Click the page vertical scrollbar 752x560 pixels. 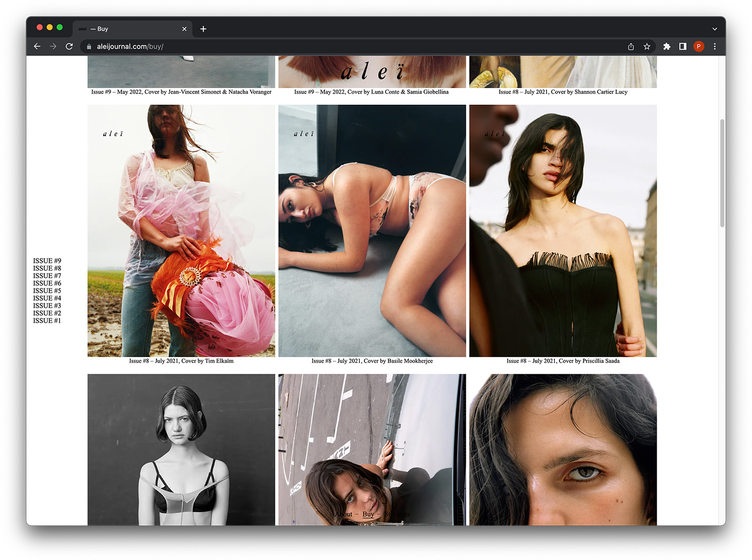pos(722,173)
